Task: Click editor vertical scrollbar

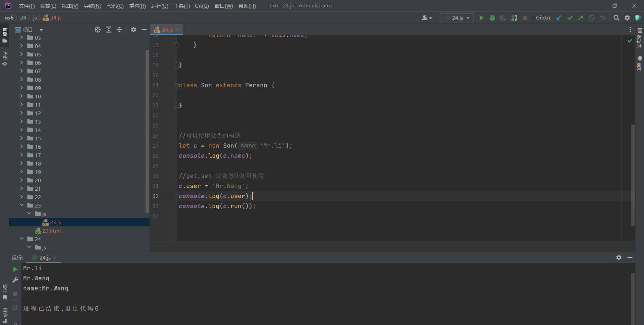Action: (633, 175)
